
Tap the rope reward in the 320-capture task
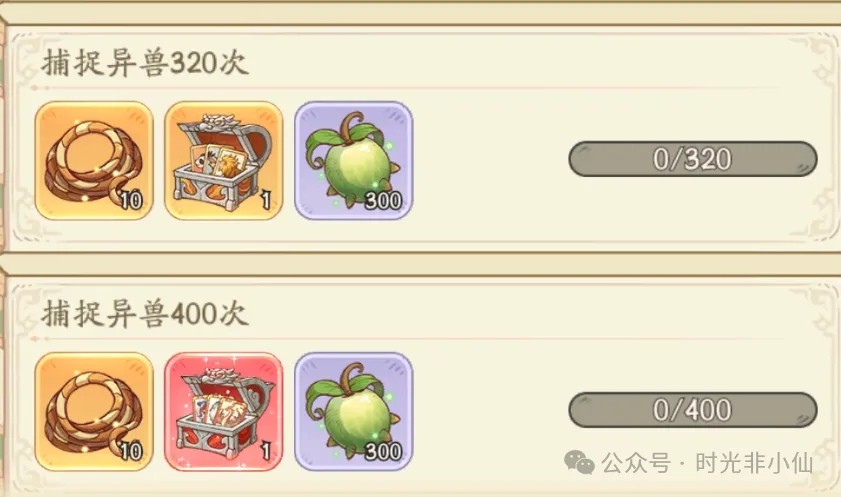point(94,160)
